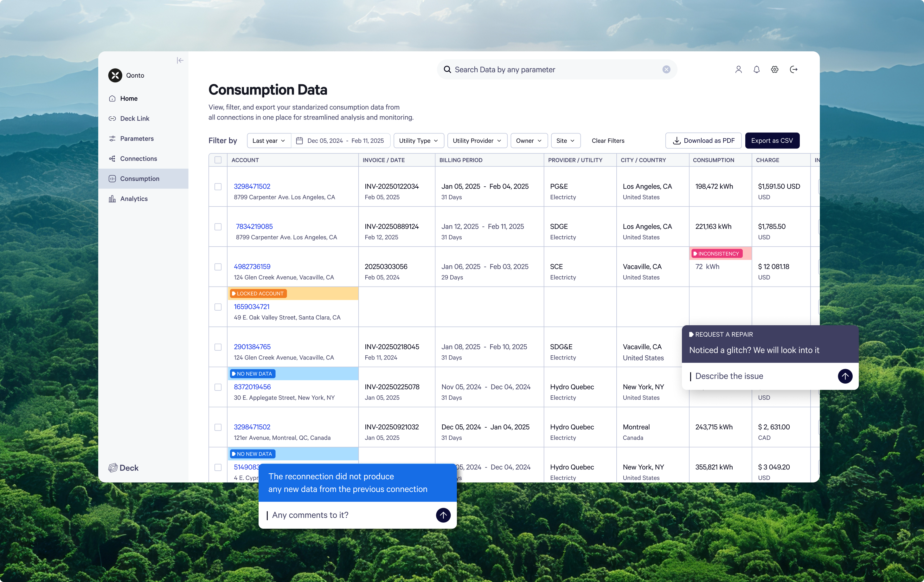
Task: Click the Qonto logo icon
Action: (x=115, y=75)
